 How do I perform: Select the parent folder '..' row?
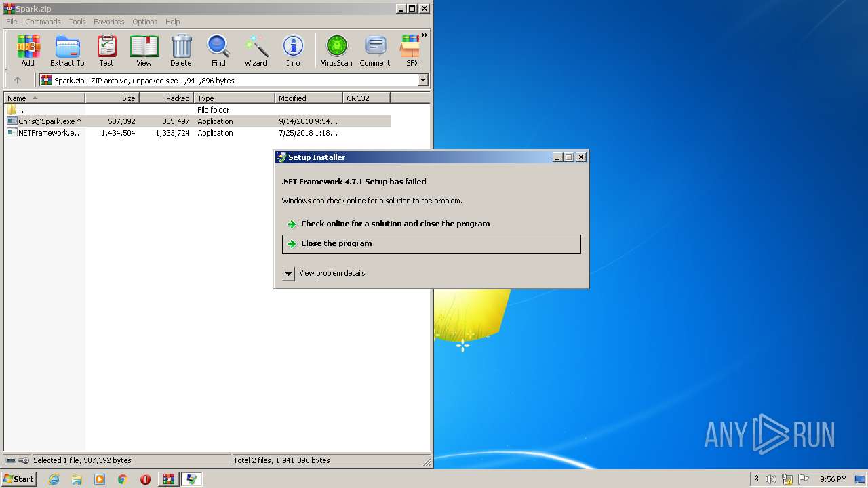click(x=197, y=110)
